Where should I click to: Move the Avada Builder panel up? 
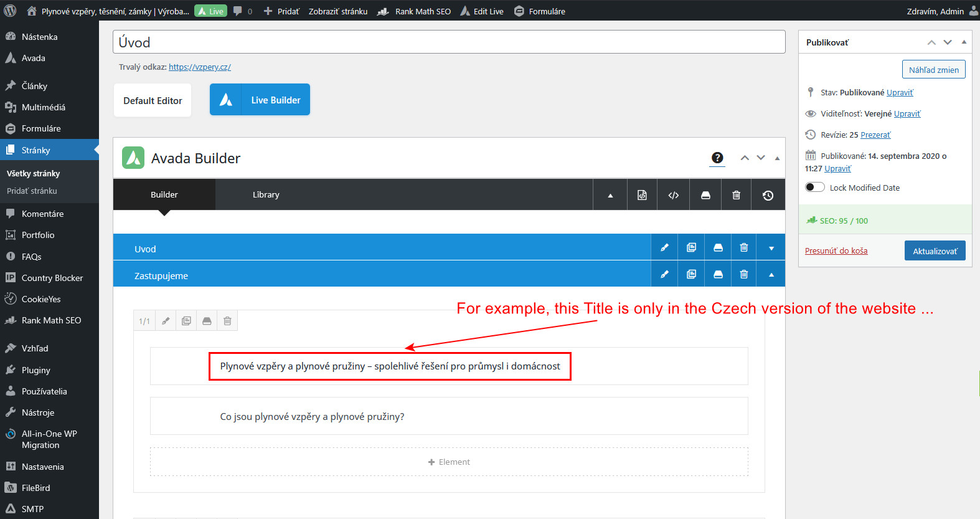[745, 158]
